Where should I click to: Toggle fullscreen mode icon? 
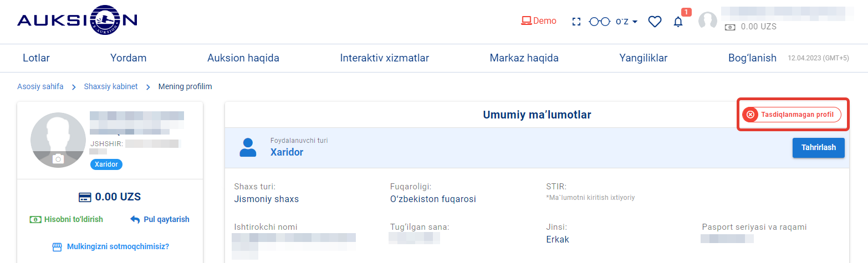click(x=576, y=22)
